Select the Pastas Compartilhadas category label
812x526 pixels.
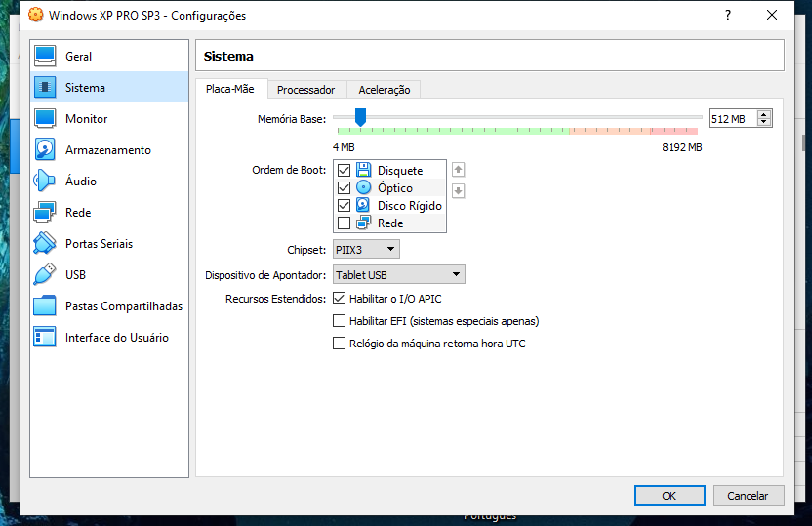click(x=124, y=306)
